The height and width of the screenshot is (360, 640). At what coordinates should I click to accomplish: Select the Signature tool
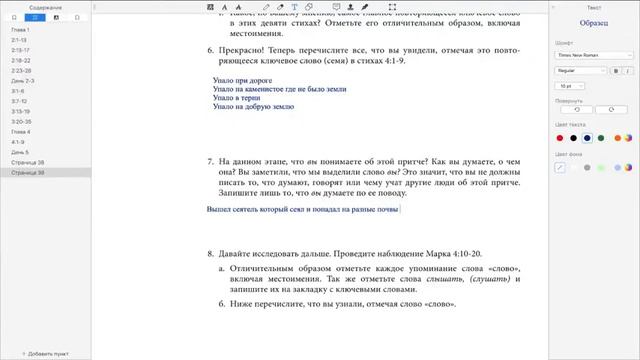pyautogui.click(x=364, y=7)
